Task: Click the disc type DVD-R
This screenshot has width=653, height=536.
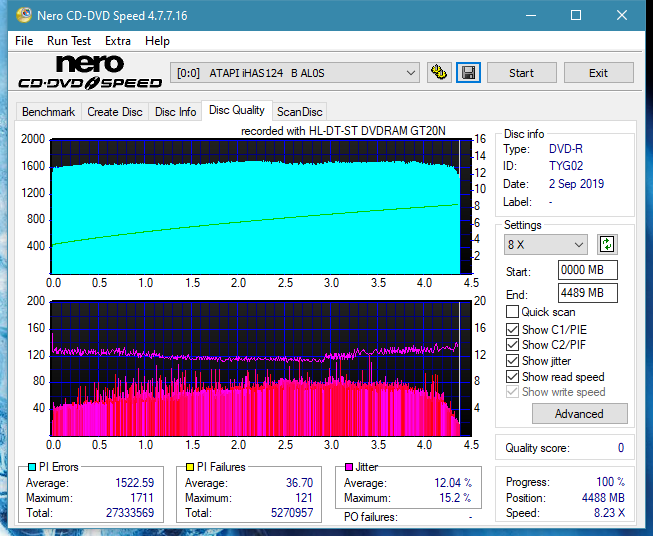Action: (x=566, y=149)
